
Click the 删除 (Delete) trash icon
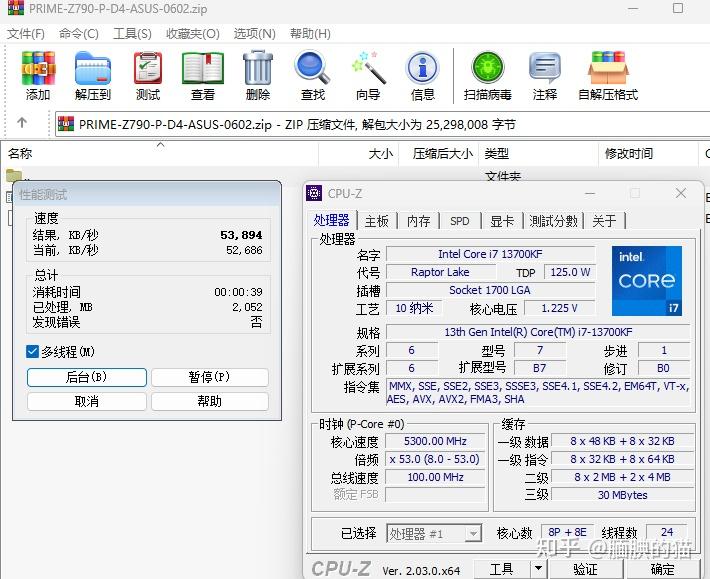click(x=258, y=68)
